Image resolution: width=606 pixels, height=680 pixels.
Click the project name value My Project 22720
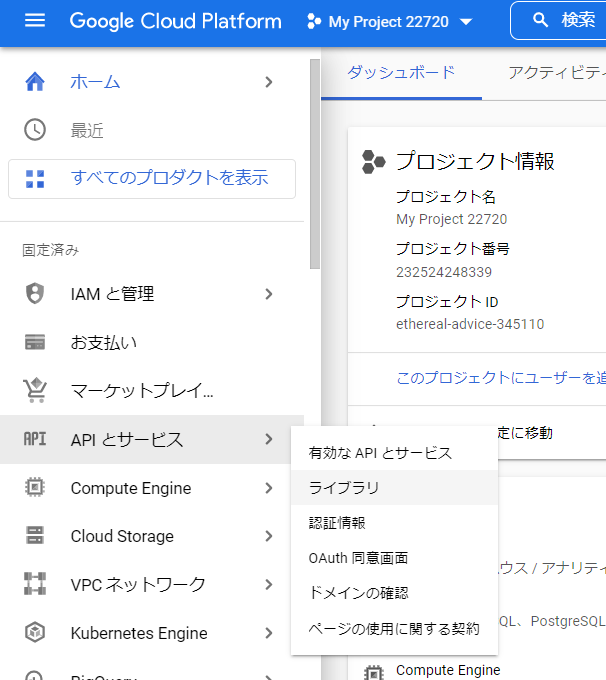click(x=452, y=219)
